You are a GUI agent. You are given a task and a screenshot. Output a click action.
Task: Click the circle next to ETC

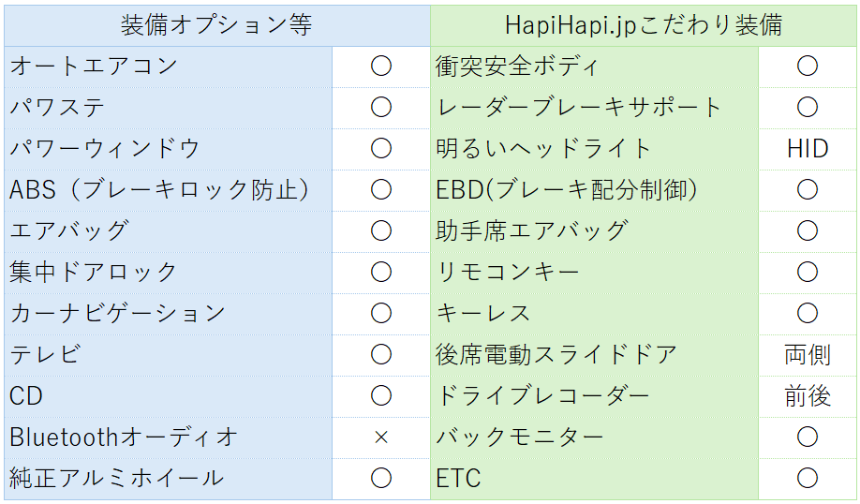tap(808, 478)
